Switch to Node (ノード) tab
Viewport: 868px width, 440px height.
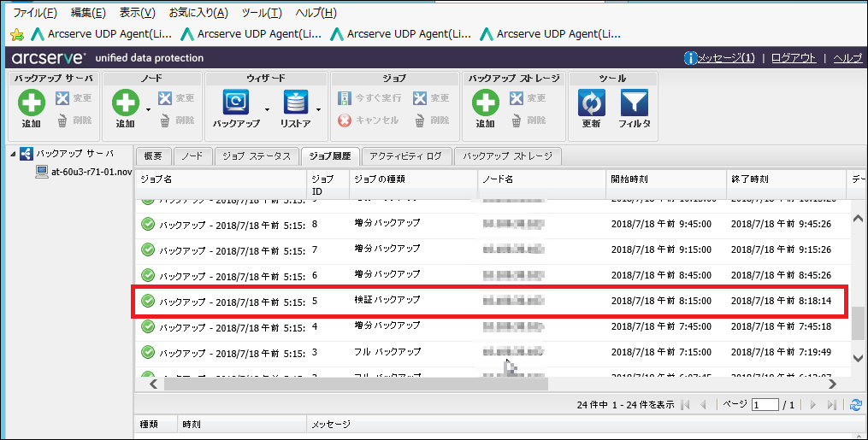(192, 156)
